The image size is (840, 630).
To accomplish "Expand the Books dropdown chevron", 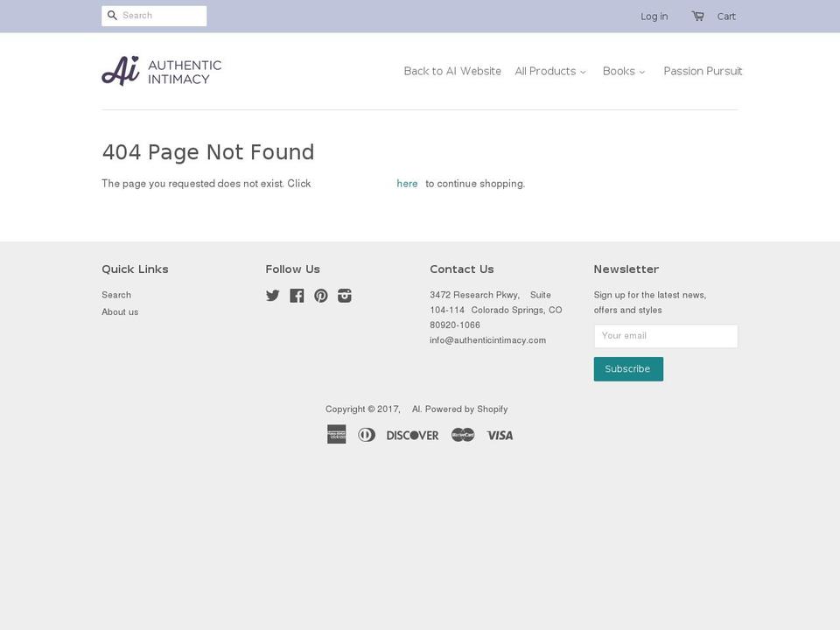I will (641, 73).
